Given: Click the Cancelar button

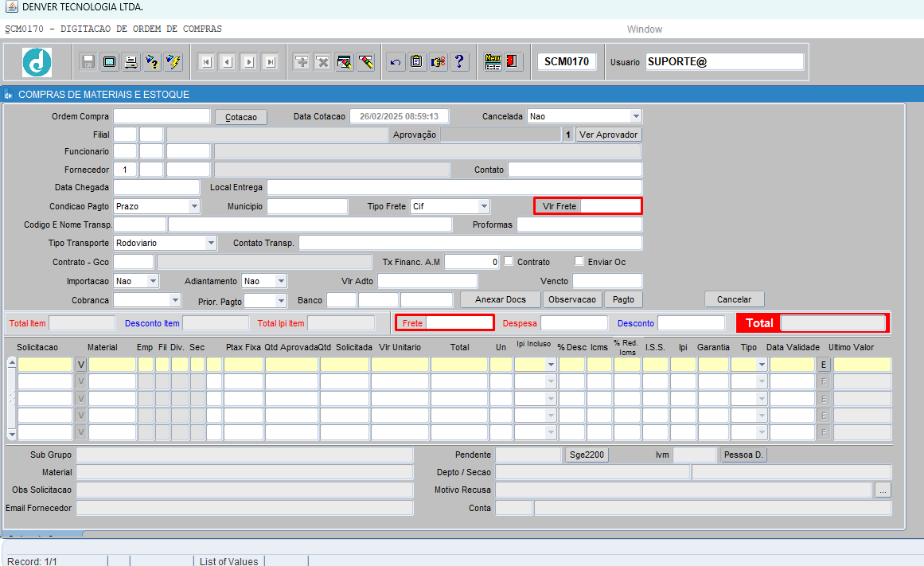Looking at the screenshot, I should (735, 299).
